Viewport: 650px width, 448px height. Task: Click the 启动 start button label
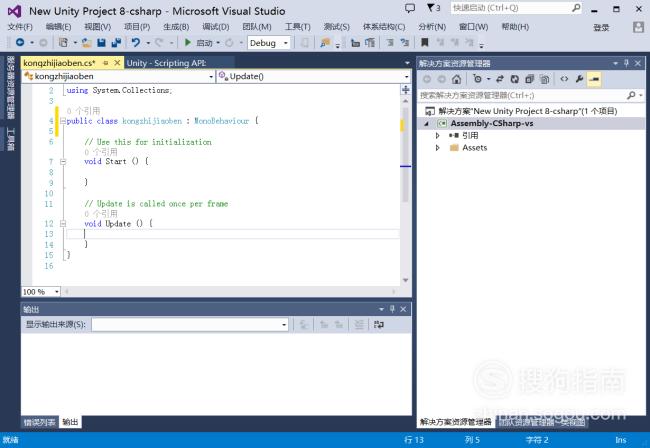pos(204,43)
